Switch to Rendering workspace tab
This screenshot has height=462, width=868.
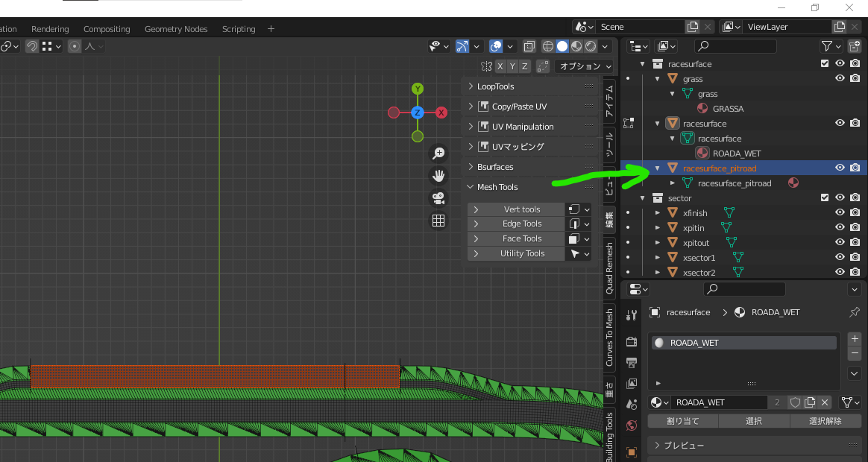(x=50, y=29)
